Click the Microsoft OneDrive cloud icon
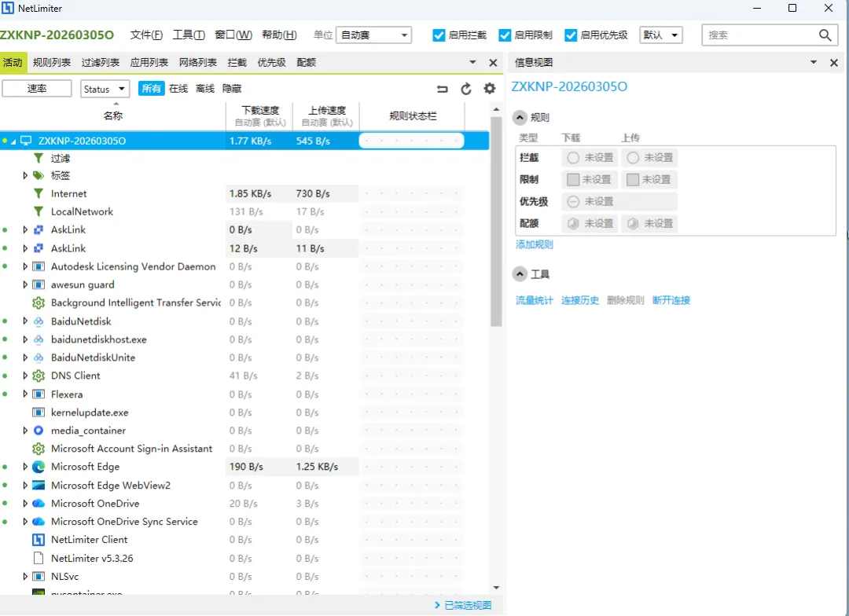 [x=39, y=504]
